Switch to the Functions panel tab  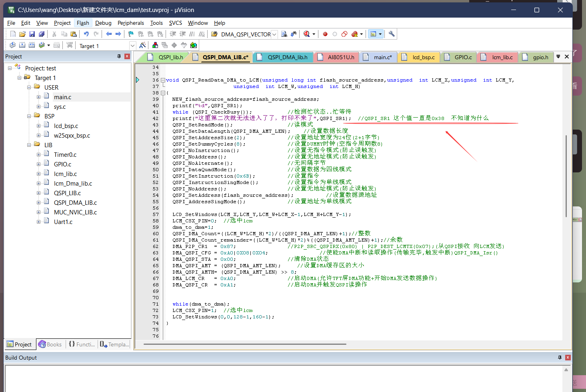(x=82, y=344)
